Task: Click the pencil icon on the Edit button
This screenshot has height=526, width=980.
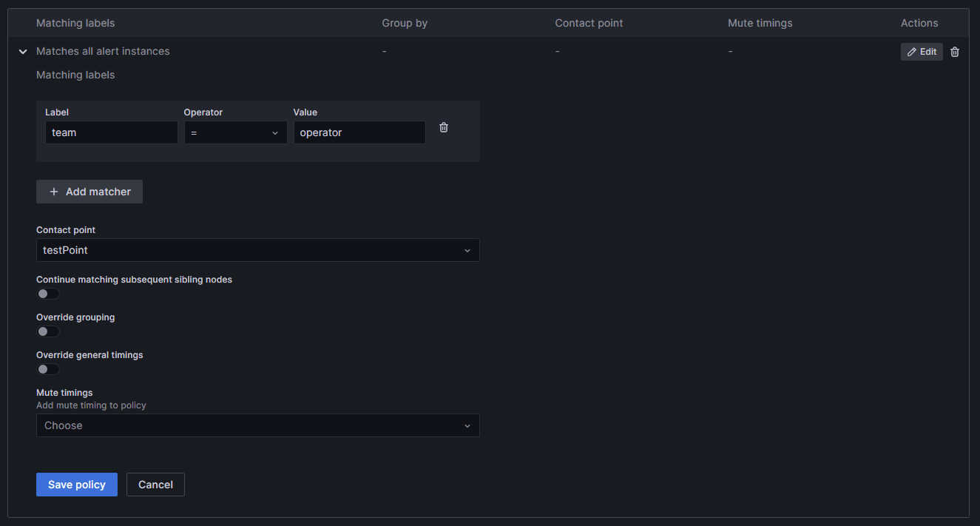Action: pos(912,51)
